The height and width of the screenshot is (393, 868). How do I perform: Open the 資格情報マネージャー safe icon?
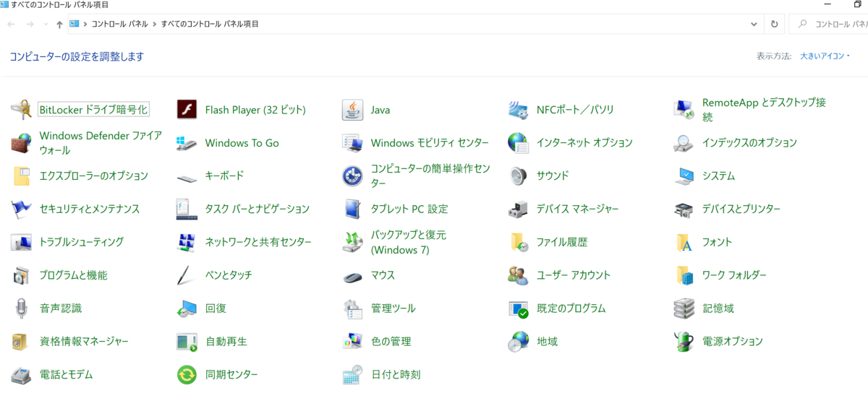click(21, 341)
